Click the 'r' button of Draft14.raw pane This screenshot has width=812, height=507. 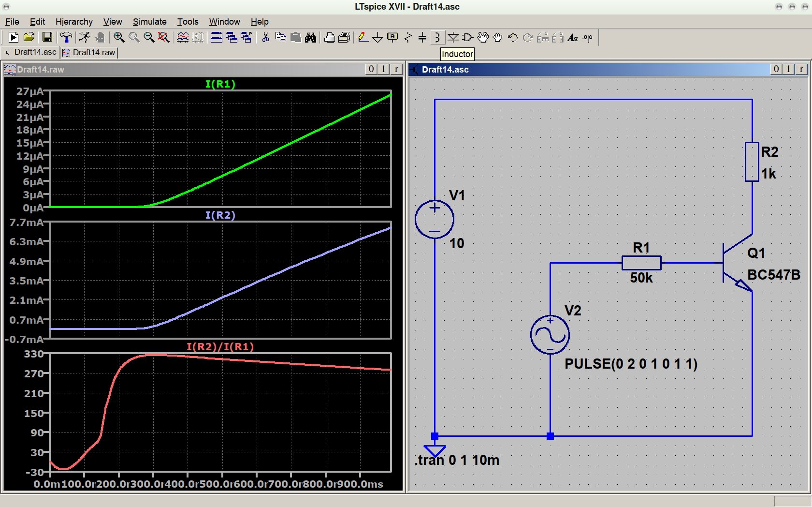tap(396, 69)
